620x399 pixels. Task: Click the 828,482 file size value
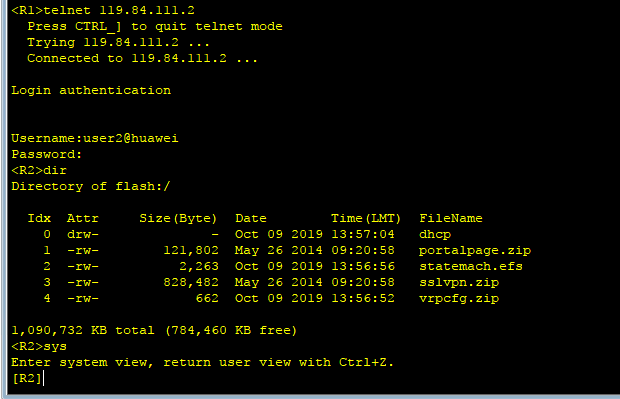point(191,283)
